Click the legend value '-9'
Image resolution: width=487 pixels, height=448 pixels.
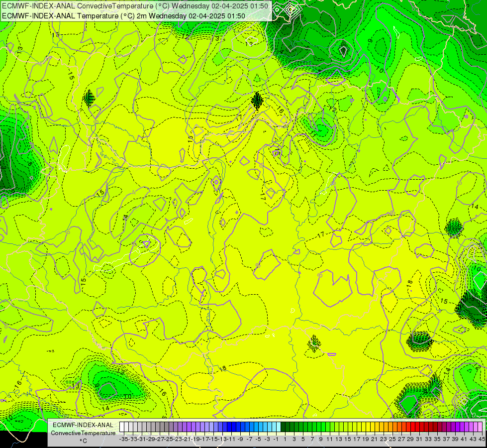coord(240,440)
